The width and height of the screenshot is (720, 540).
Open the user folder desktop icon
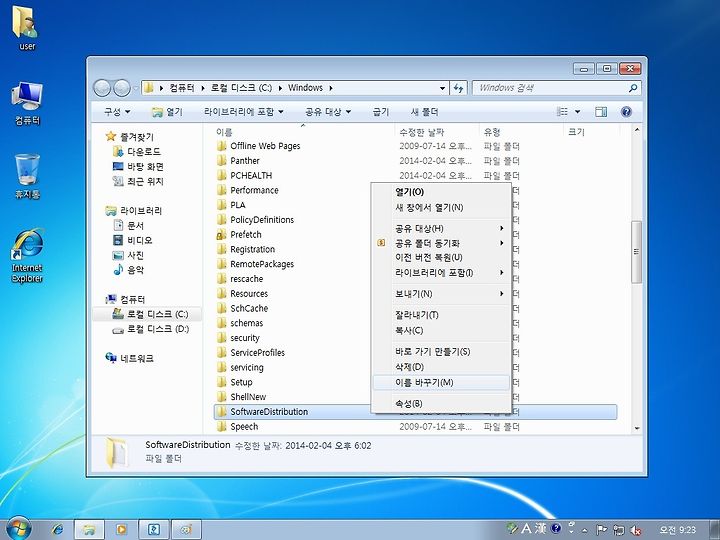(x=27, y=28)
